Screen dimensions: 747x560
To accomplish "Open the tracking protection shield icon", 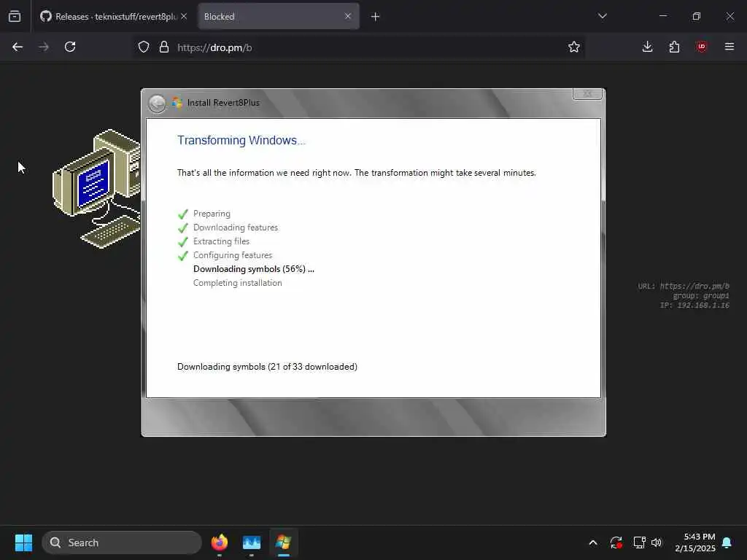I will click(x=144, y=47).
